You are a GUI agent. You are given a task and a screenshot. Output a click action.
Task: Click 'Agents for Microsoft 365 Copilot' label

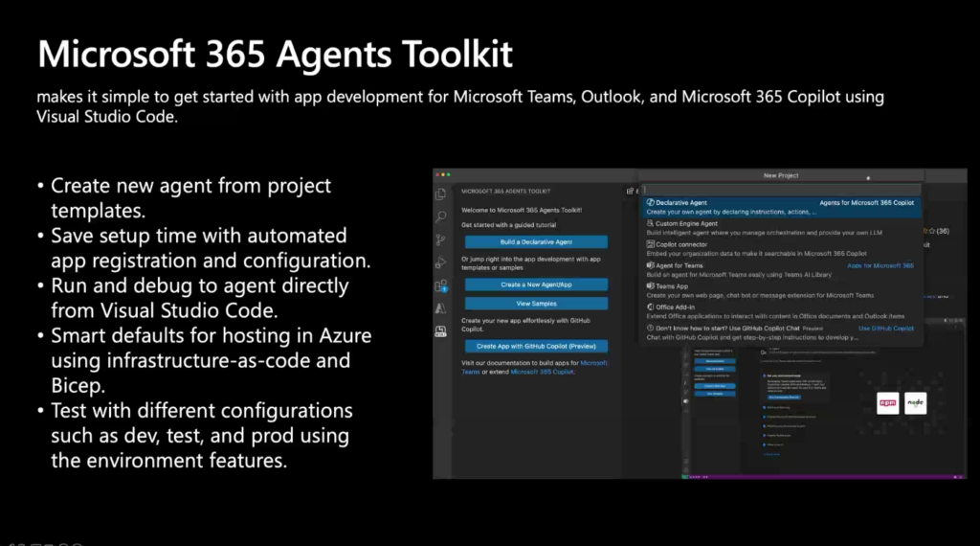[866, 203]
